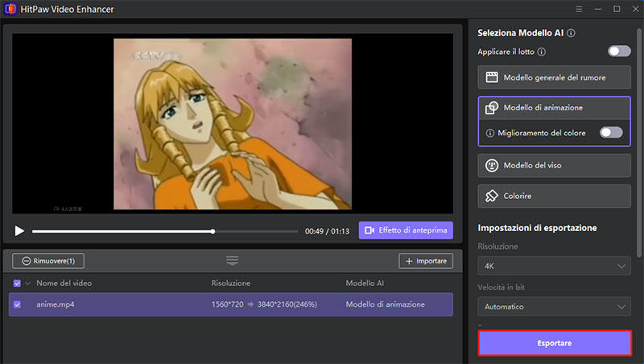Image resolution: width=644 pixels, height=364 pixels.
Task: Open the Risoluzione 4K dropdown
Action: click(x=554, y=267)
